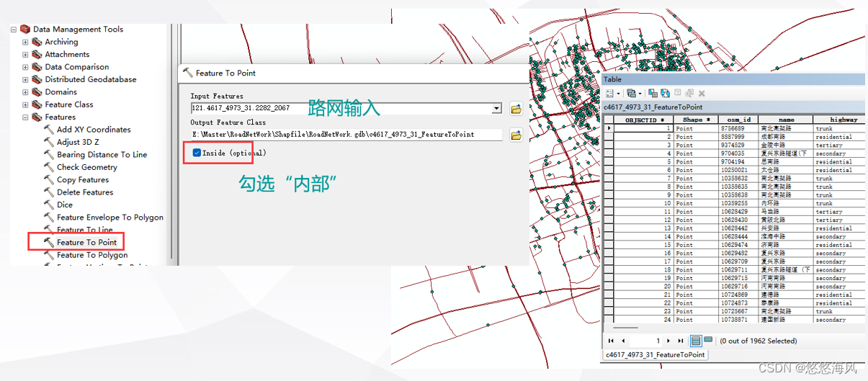
Task: Expand the Archiving toolset
Action: point(25,42)
